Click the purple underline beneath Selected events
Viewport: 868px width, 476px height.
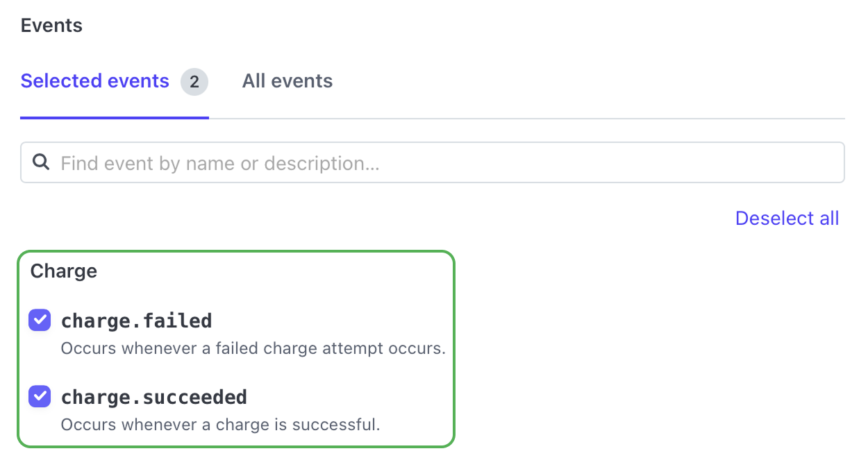(x=115, y=117)
